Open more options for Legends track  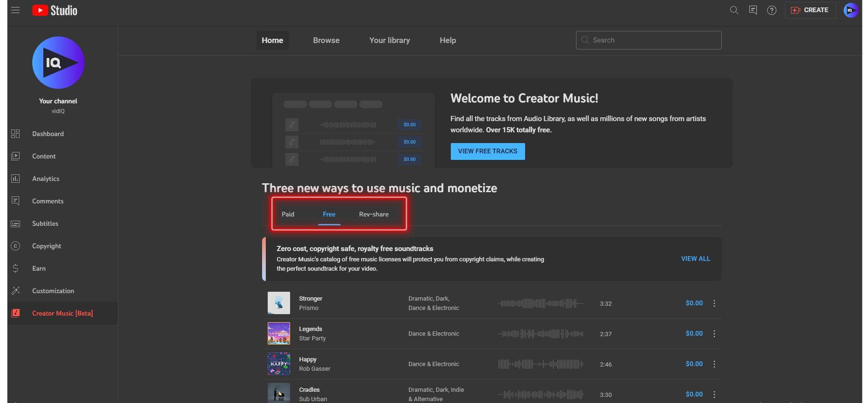tap(714, 334)
